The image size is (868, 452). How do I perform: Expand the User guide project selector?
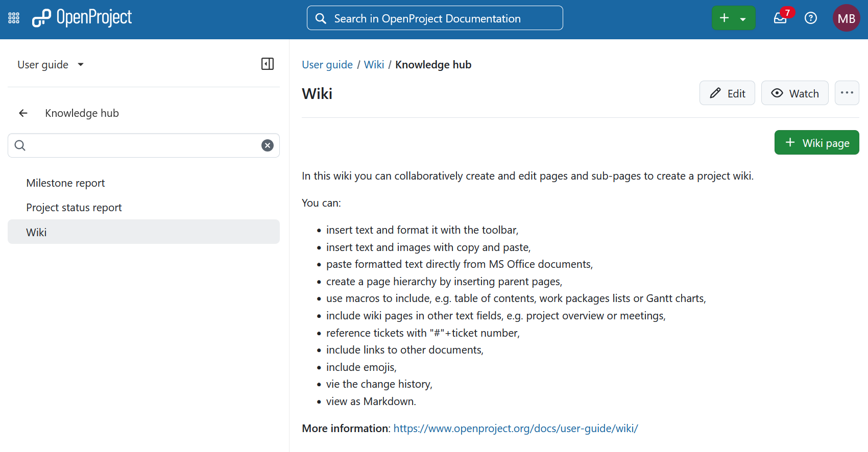51,65
